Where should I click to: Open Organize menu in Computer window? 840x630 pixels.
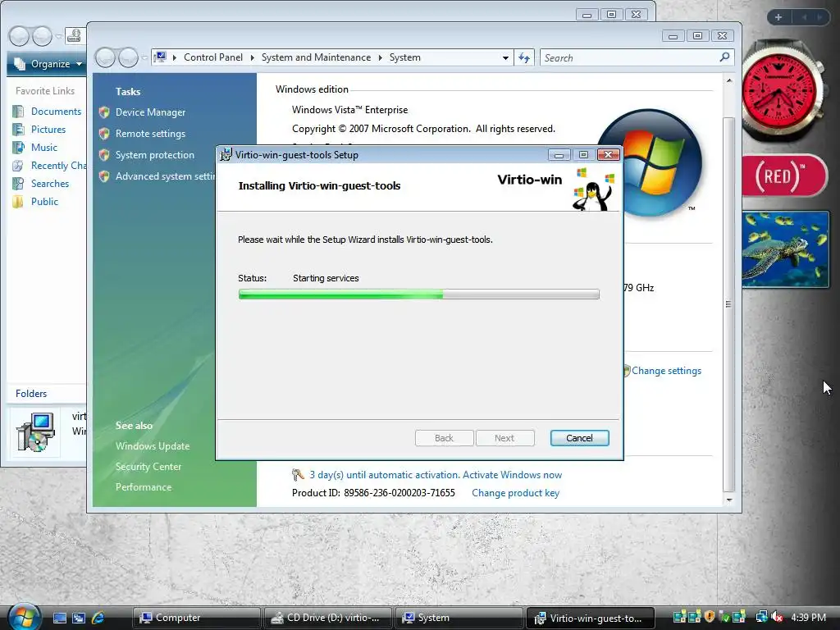[48, 64]
